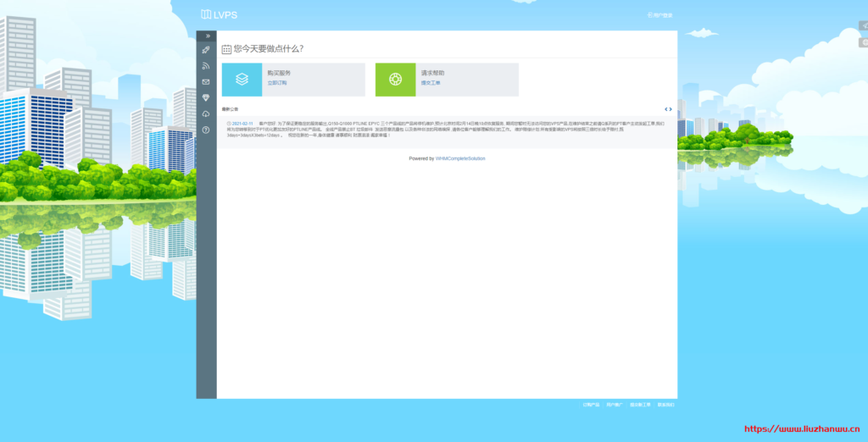Click the 提交工单 link
Viewport: 868px width, 442px height.
pyautogui.click(x=430, y=83)
